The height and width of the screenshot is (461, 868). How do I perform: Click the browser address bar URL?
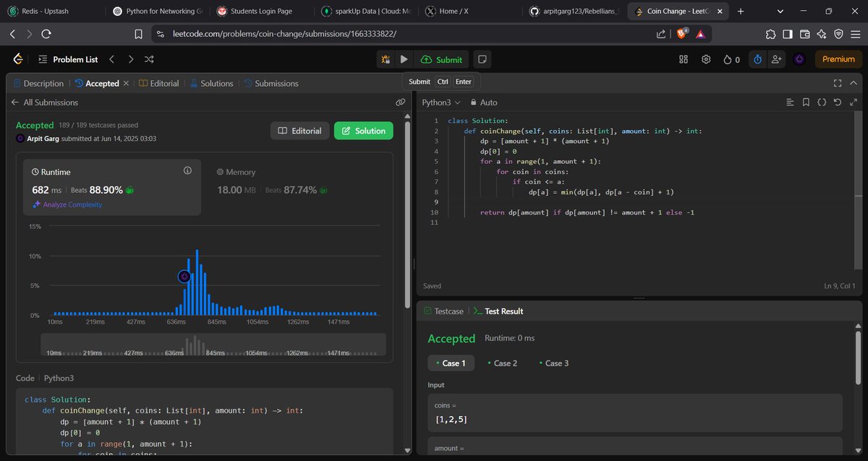point(285,34)
